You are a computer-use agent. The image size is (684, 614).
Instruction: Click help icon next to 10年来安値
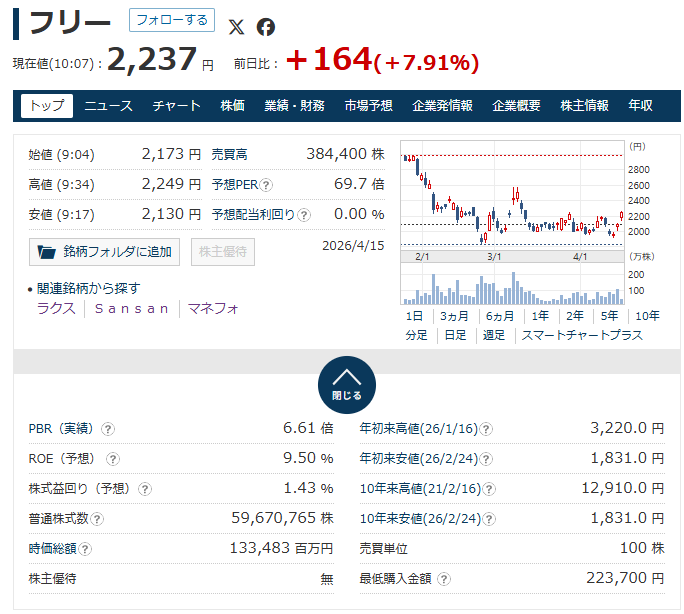(489, 519)
